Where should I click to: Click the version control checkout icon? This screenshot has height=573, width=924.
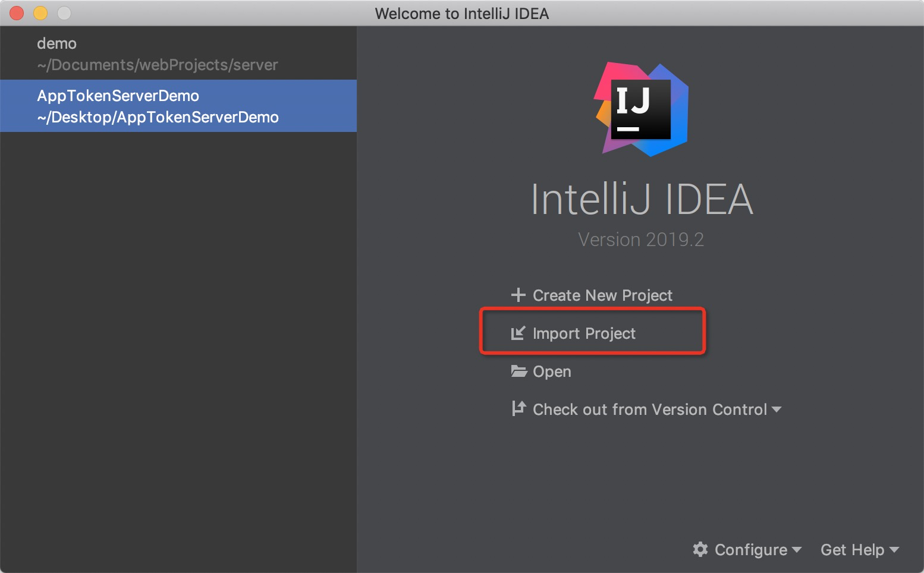(518, 408)
